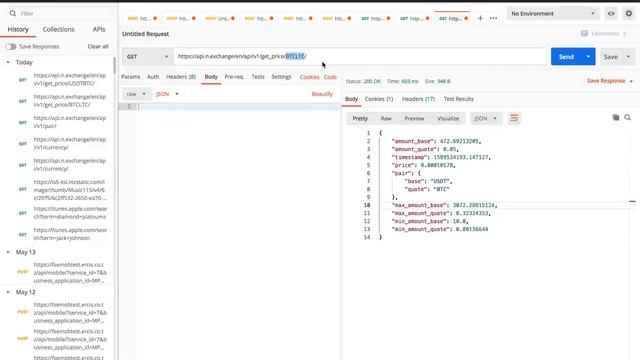Click the Code link
Screen dimensions: 640x360
tap(330, 77)
